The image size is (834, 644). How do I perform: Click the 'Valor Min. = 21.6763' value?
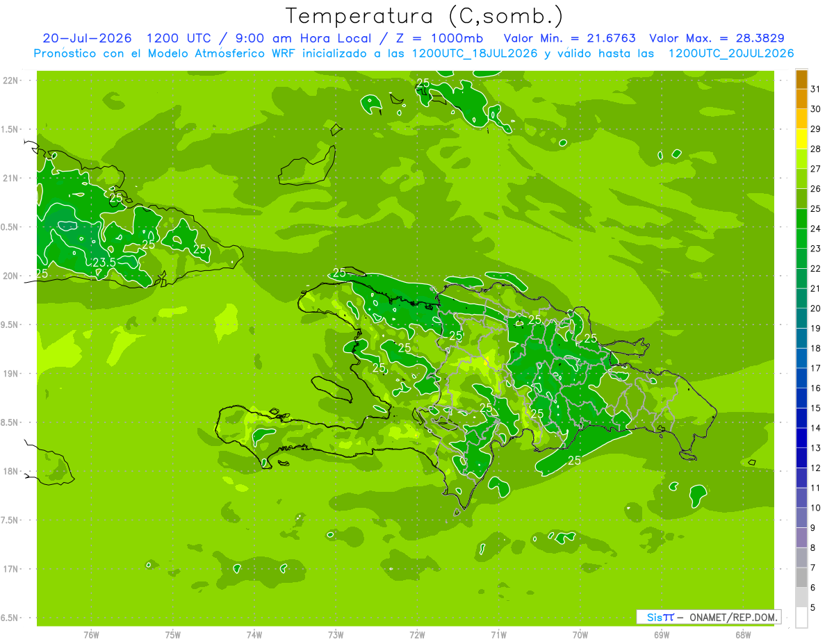(x=569, y=38)
